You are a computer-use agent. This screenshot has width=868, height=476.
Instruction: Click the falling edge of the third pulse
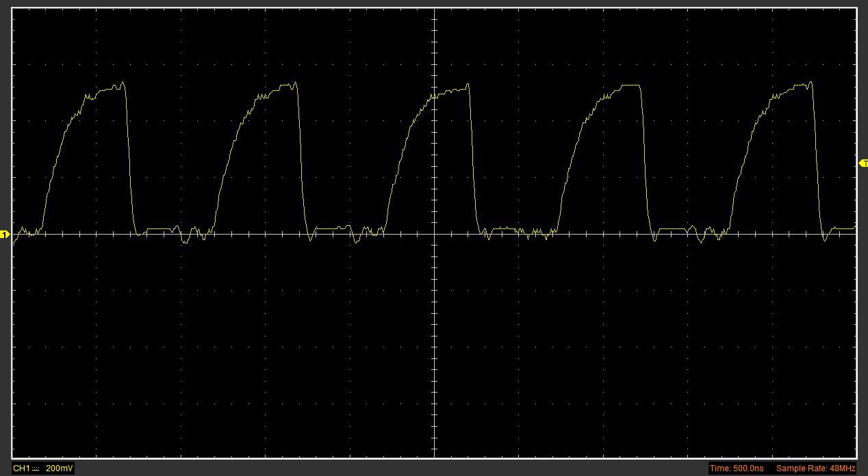tap(472, 164)
